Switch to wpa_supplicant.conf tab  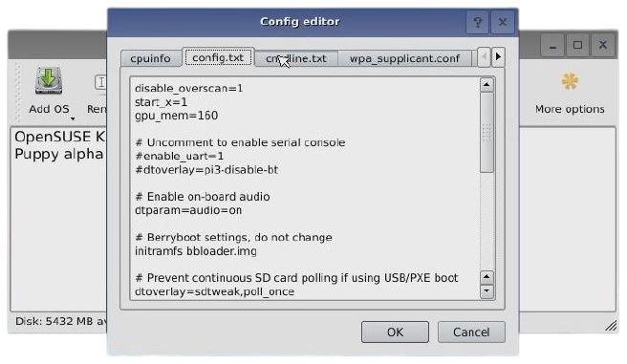click(x=404, y=58)
